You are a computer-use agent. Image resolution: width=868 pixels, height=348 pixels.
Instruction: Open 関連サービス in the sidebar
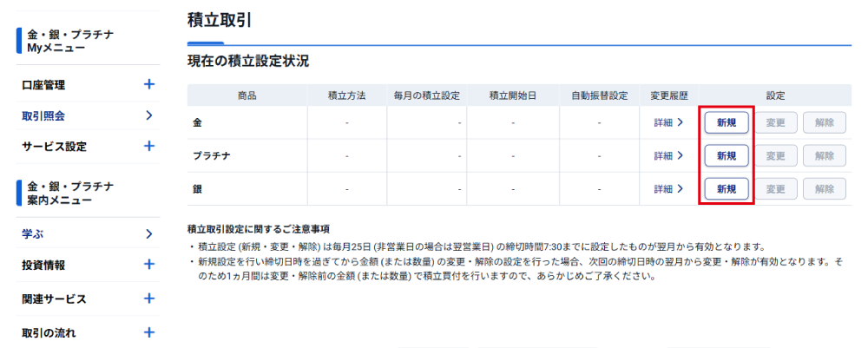pyautogui.click(x=54, y=299)
